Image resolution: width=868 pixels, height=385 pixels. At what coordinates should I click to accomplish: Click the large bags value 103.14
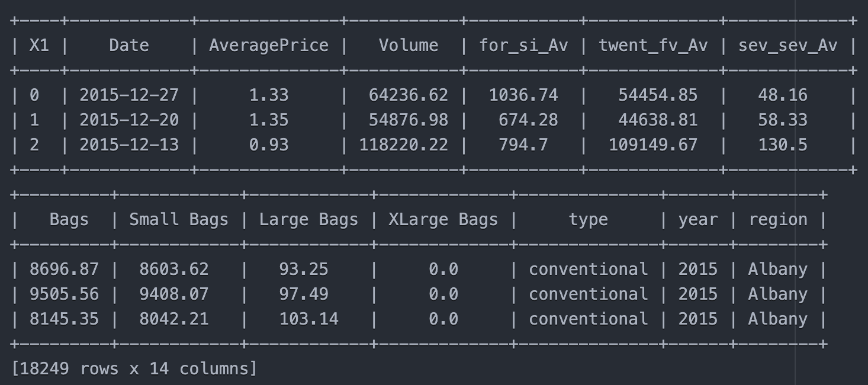click(308, 319)
